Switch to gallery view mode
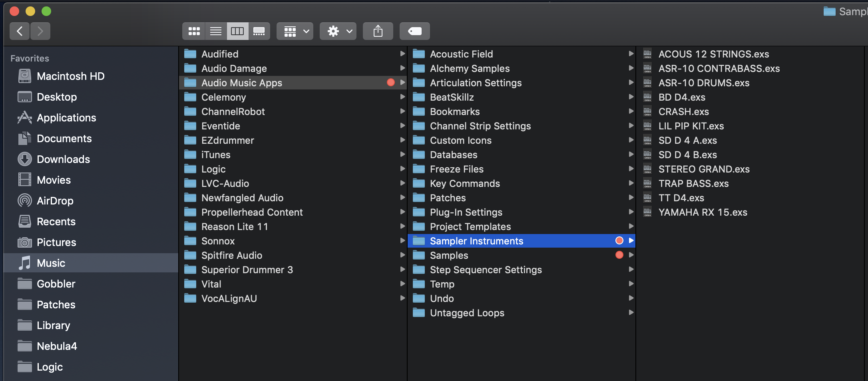 point(259,31)
